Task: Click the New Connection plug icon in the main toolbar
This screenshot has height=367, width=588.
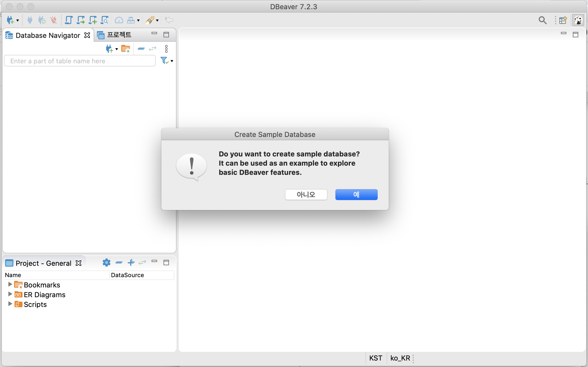Action: 10,20
